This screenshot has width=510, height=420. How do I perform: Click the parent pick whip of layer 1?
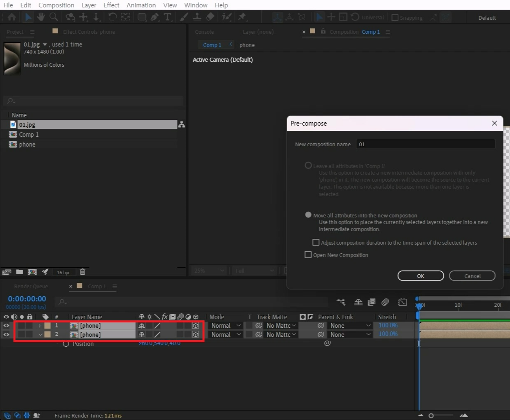point(321,325)
